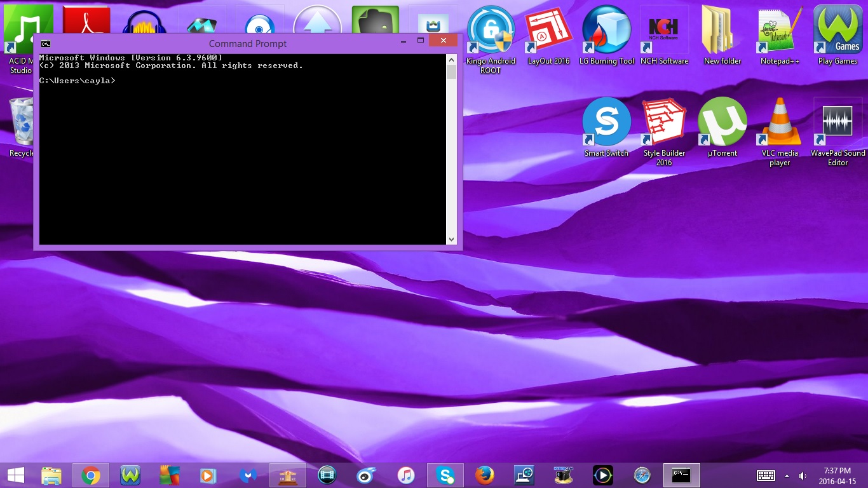Open Malwarebytes from the taskbar

point(248,475)
